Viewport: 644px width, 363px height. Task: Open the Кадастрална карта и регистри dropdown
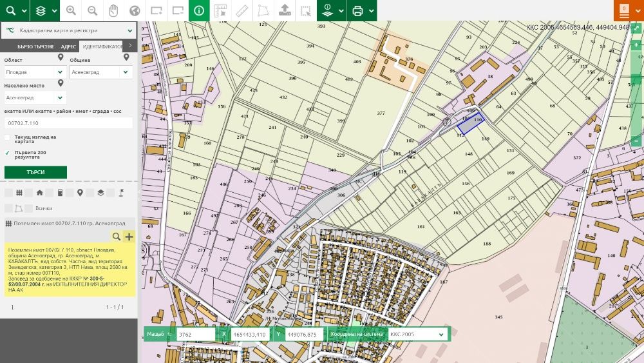[x=69, y=30]
